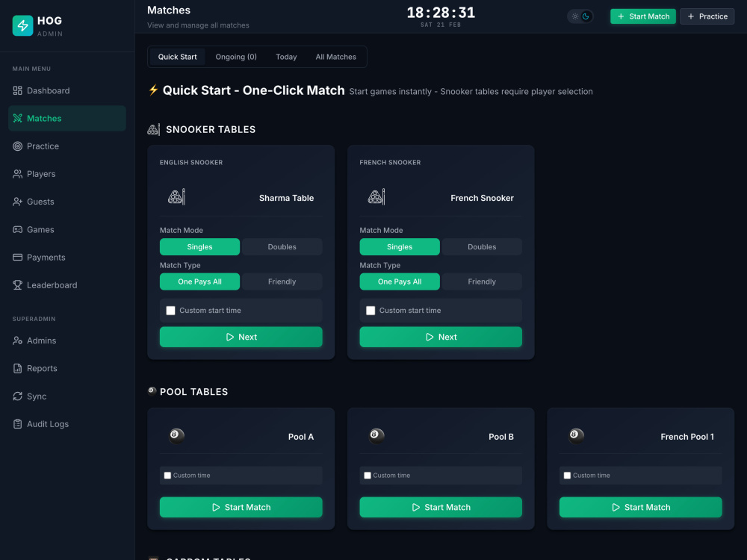The width and height of the screenshot is (747, 560).
Task: Click the ENGLISH SNOOKER card label
Action: click(191, 162)
